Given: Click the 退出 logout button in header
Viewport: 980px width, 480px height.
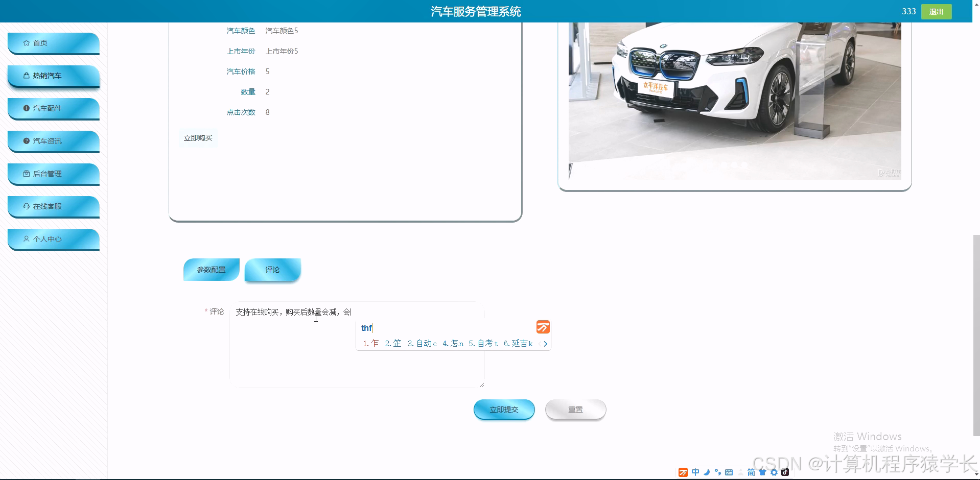Looking at the screenshot, I should click(x=936, y=11).
